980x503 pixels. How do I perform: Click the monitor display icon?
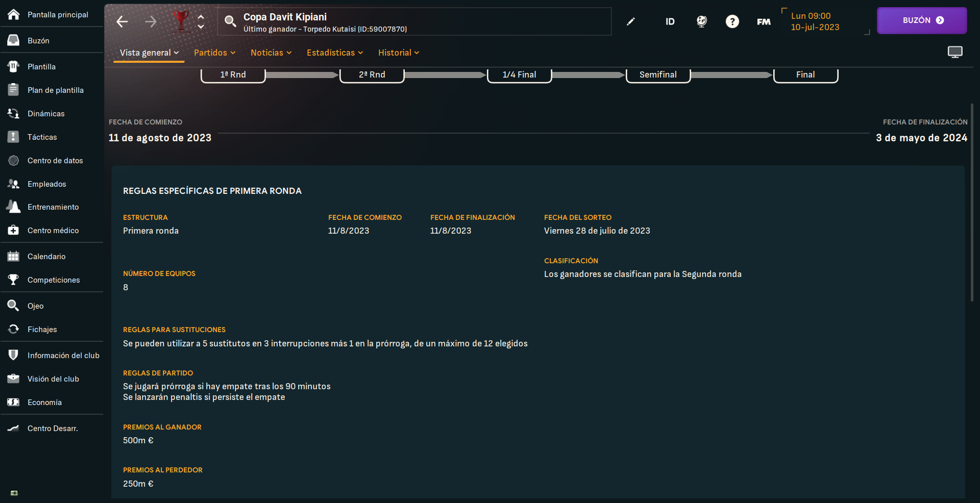click(x=954, y=52)
